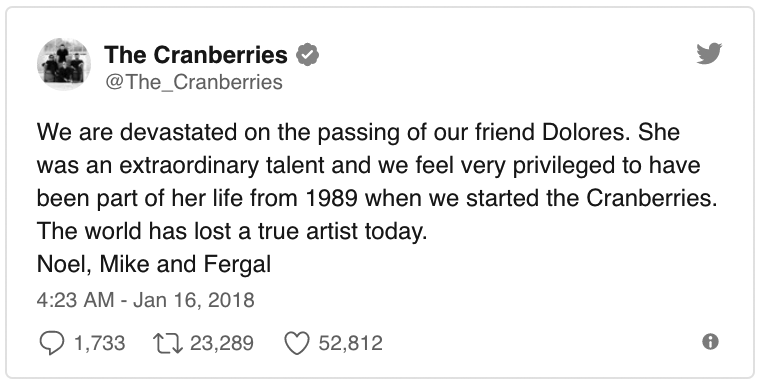The height and width of the screenshot is (389, 758).
Task: Click the first line of the tweet mentioning Dolores
Action: (358, 132)
